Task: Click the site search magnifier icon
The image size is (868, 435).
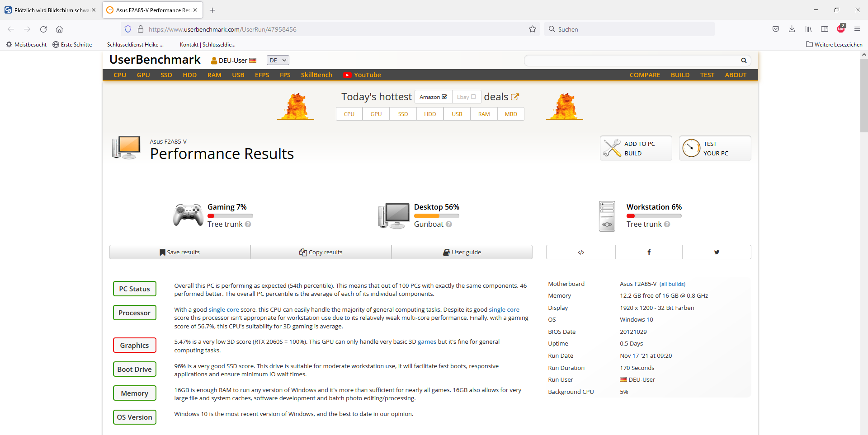Action: [744, 61]
